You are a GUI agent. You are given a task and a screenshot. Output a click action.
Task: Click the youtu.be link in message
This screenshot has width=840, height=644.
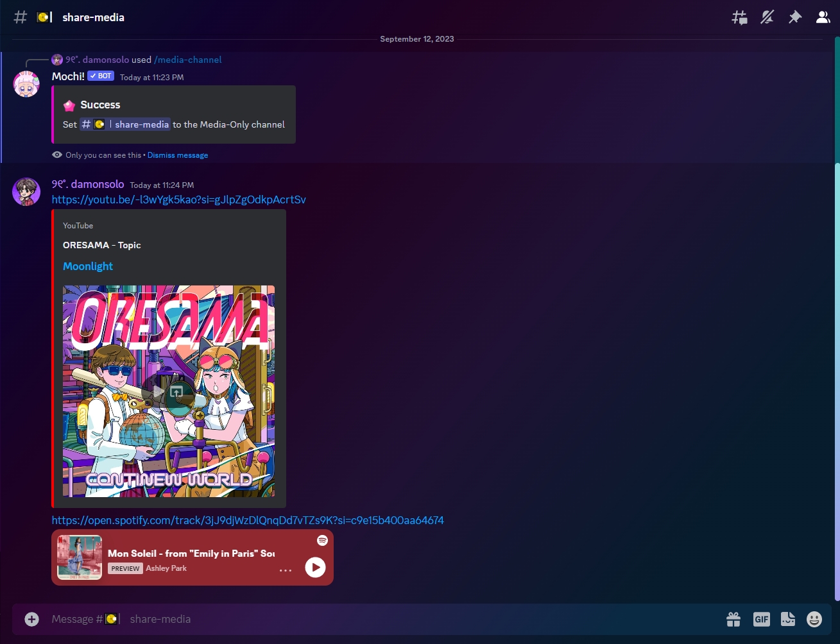[x=178, y=199]
